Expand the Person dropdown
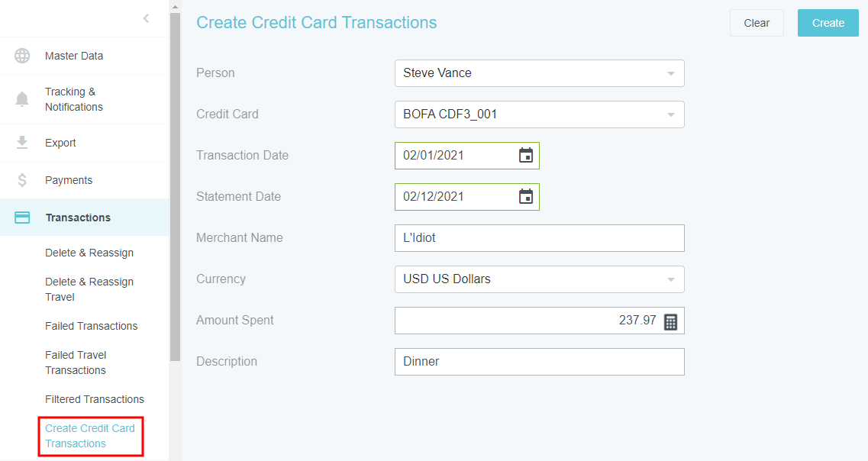Viewport: 868px width, 461px height. (670, 74)
